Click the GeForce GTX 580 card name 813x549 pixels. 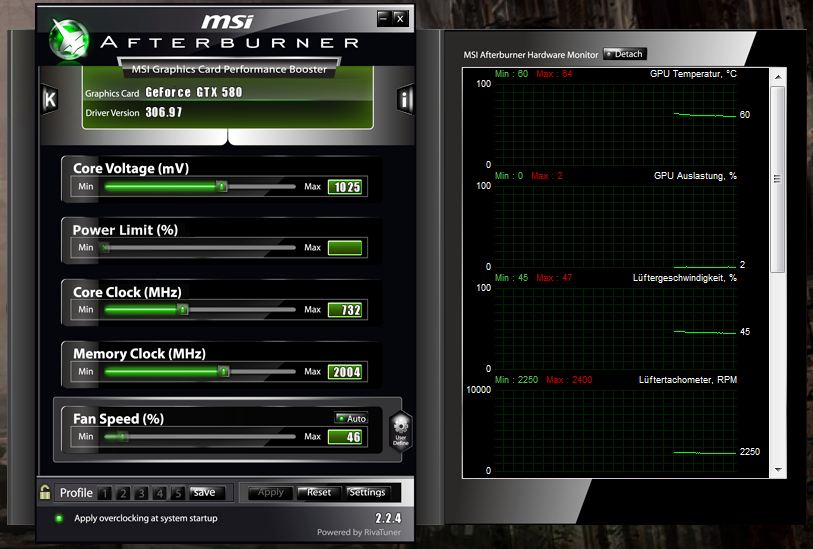tap(194, 92)
